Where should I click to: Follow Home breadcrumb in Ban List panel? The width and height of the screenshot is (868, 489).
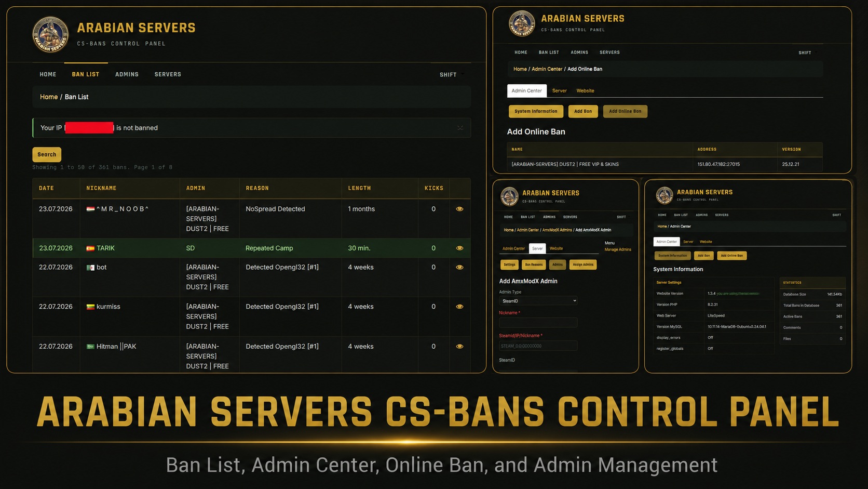pos(49,97)
